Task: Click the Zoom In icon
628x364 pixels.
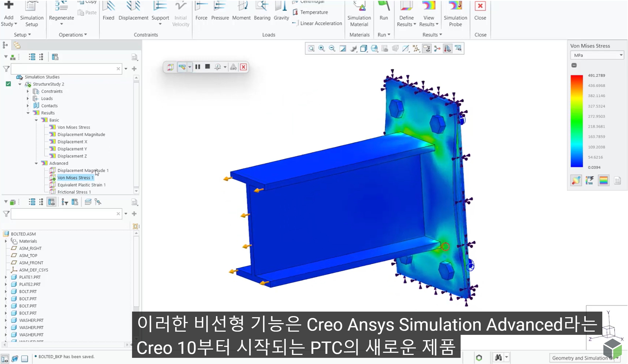Action: 321,48
